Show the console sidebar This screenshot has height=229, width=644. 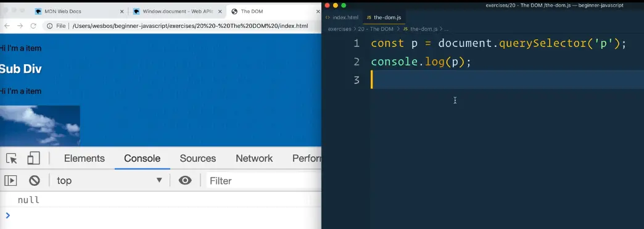pos(10,180)
